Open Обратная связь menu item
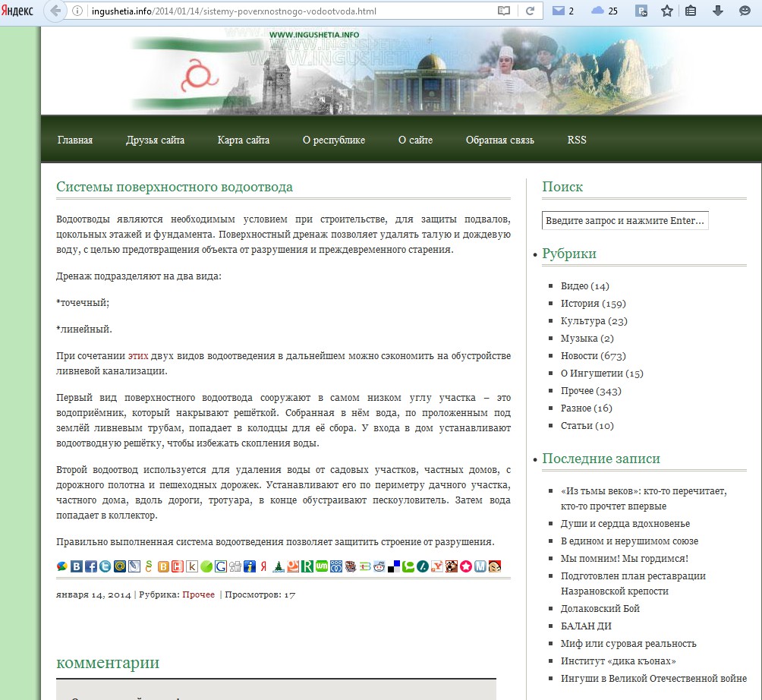This screenshot has width=762, height=700. pyautogui.click(x=499, y=140)
